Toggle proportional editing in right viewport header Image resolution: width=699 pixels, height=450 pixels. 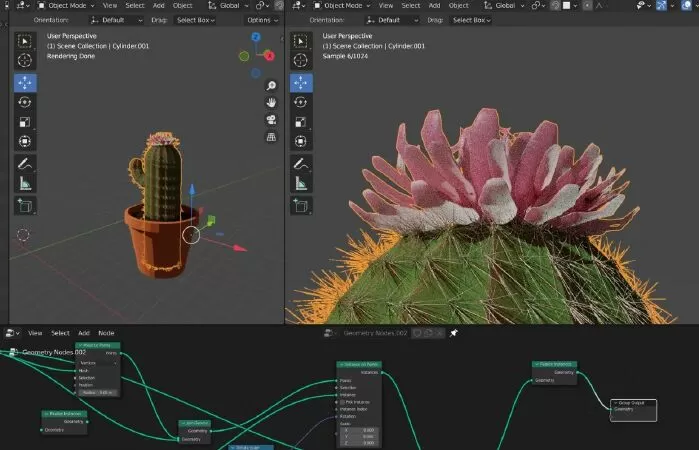tap(588, 6)
